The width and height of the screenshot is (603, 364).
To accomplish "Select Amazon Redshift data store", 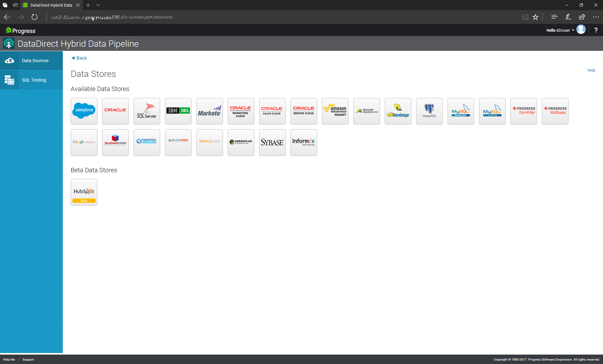I will tap(335, 111).
